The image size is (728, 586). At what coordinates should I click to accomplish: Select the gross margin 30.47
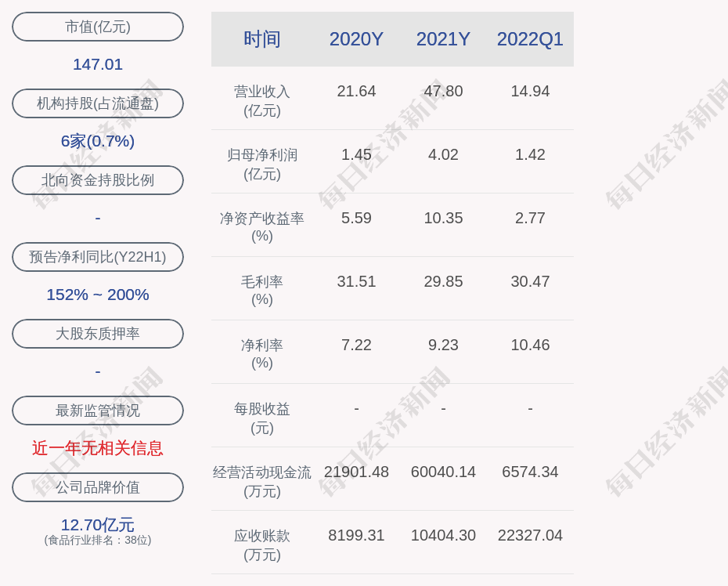point(530,281)
